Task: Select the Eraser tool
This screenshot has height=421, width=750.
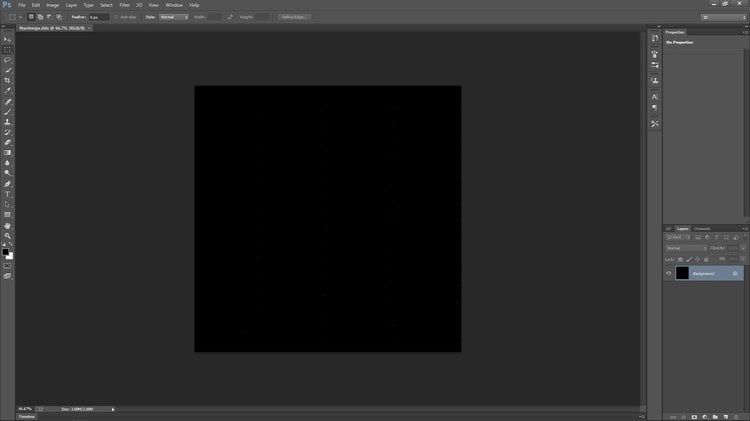Action: tap(7, 143)
